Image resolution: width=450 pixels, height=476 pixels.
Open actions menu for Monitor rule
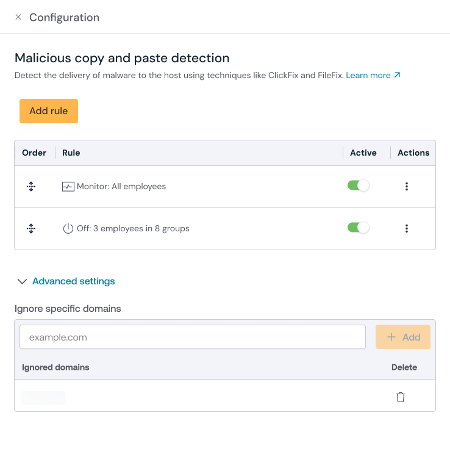tap(407, 187)
